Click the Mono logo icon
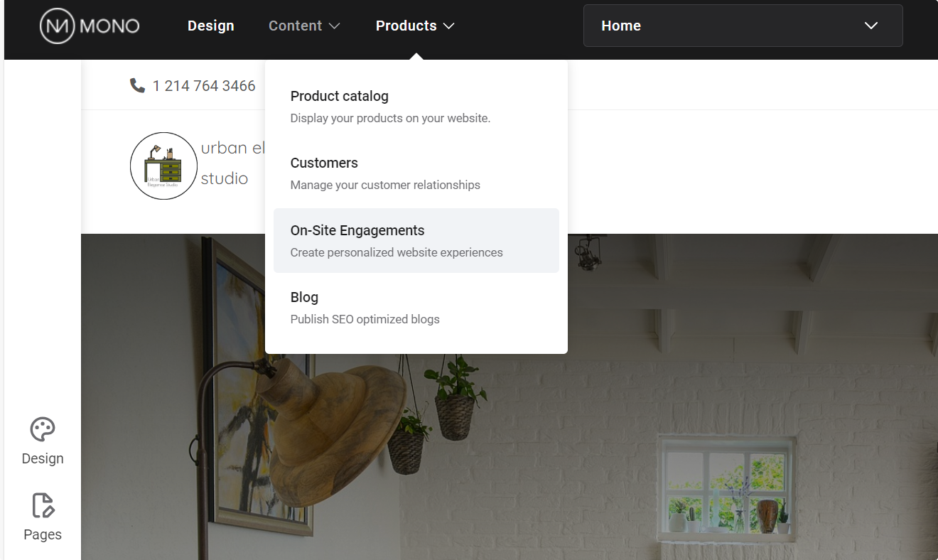The width and height of the screenshot is (938, 560). [57, 26]
